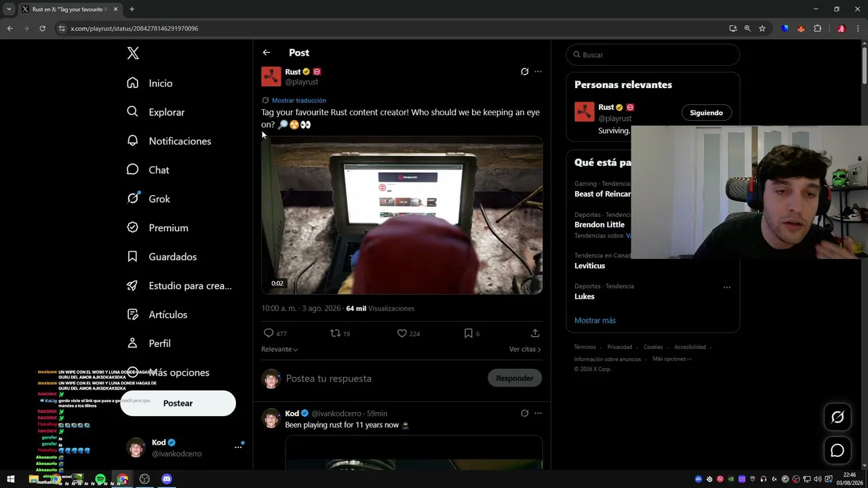Click the address bar URL
This screenshot has height=488, width=868.
[134, 28]
